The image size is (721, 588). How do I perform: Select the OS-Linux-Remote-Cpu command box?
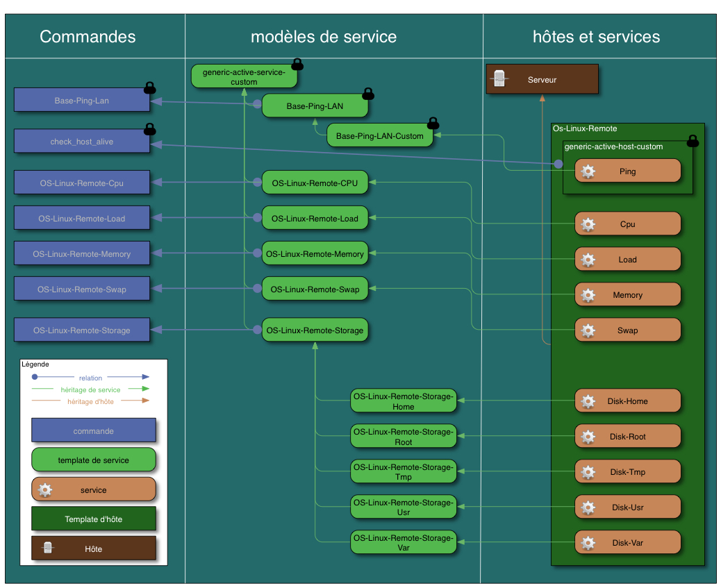[82, 183]
